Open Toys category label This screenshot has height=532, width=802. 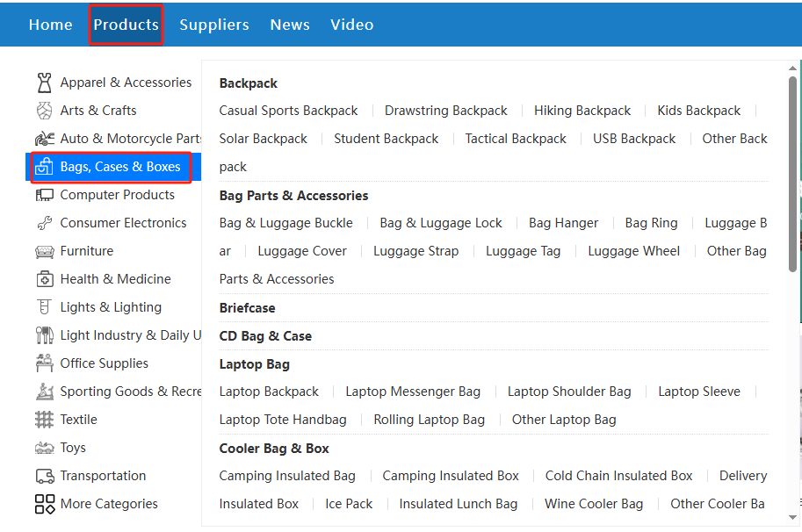pos(73,448)
